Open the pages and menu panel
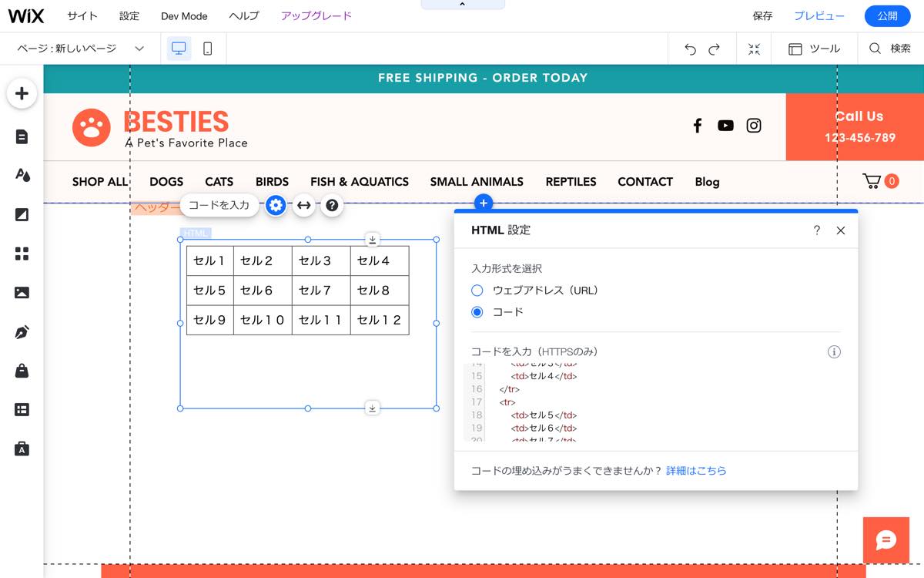 click(22, 136)
